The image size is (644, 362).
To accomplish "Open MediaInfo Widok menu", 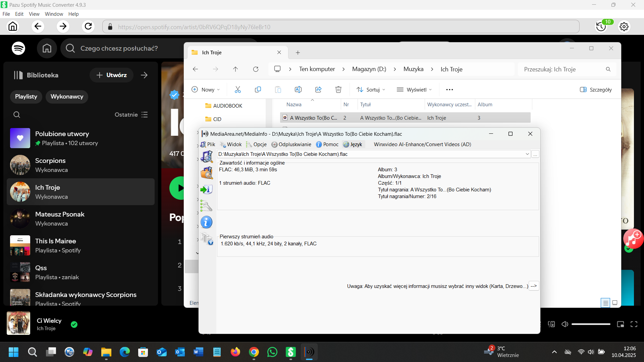I will pos(231,144).
